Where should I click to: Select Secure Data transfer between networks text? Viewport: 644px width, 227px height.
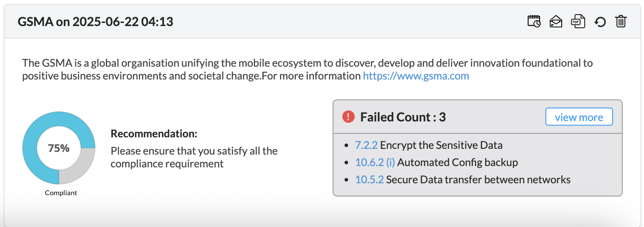tap(478, 180)
